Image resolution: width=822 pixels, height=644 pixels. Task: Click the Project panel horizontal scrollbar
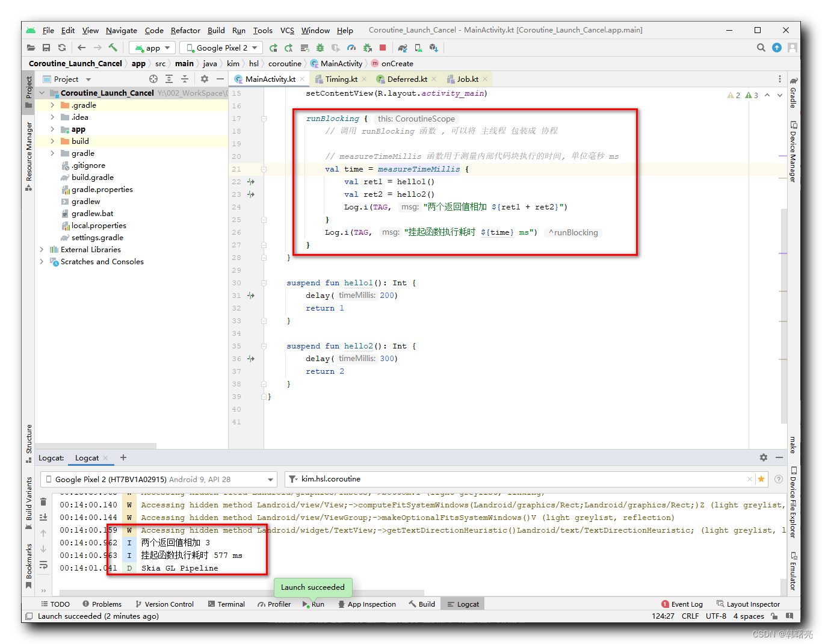tap(96, 446)
